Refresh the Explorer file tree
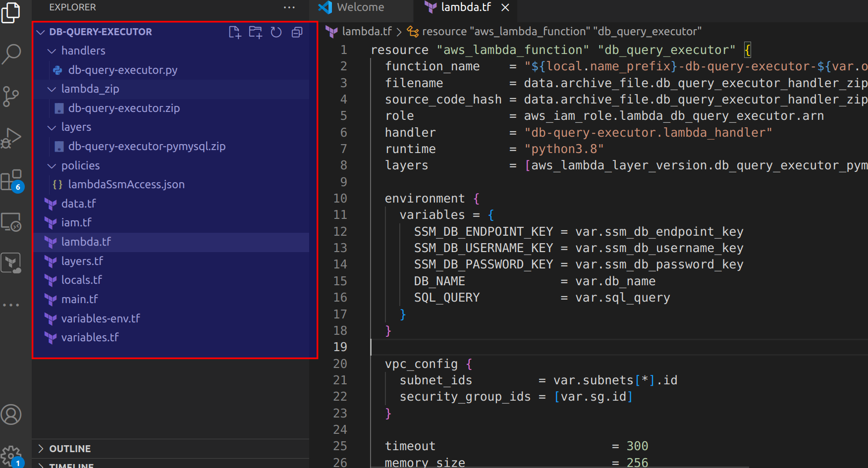The height and width of the screenshot is (468, 868). (x=276, y=32)
